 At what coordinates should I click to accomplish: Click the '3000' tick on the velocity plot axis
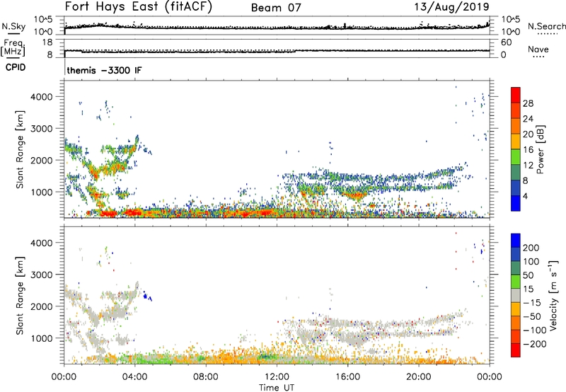pos(41,275)
